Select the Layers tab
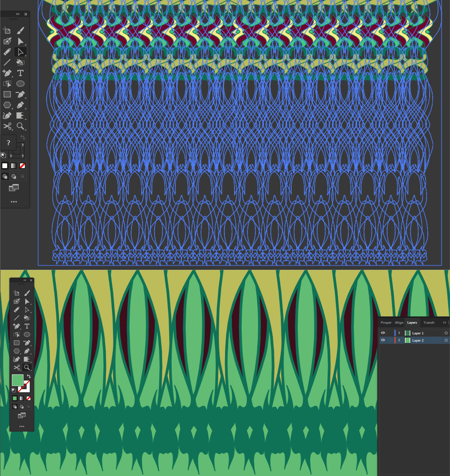 click(412, 323)
